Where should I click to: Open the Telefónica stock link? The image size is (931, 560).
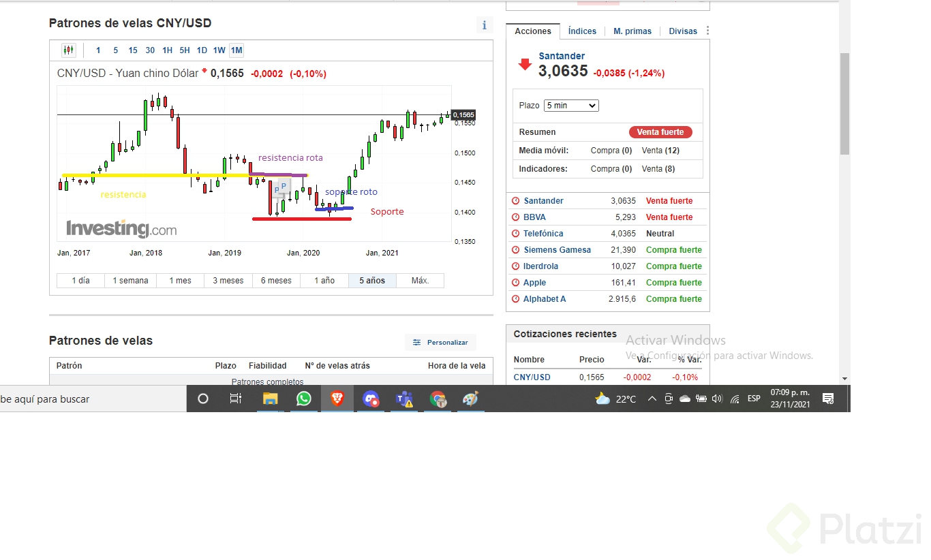click(543, 234)
